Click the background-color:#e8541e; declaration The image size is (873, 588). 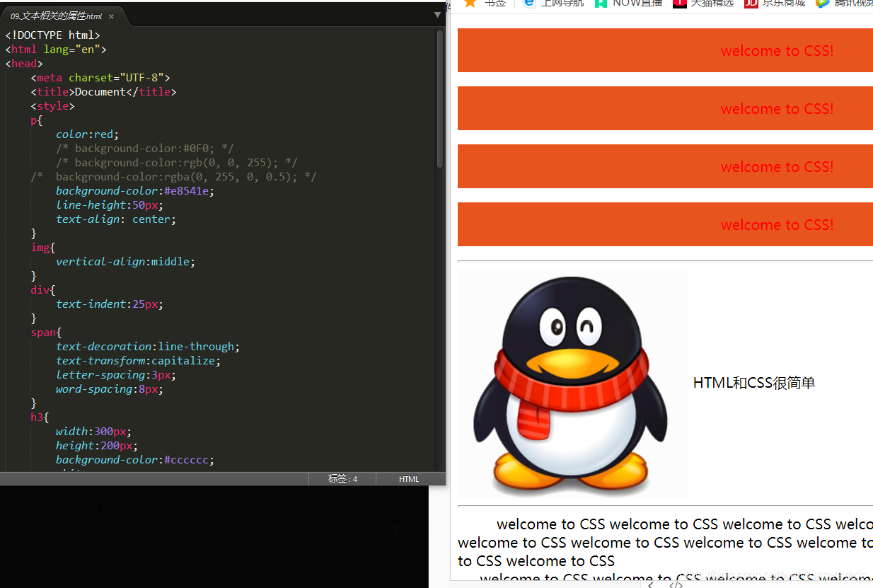[135, 191]
